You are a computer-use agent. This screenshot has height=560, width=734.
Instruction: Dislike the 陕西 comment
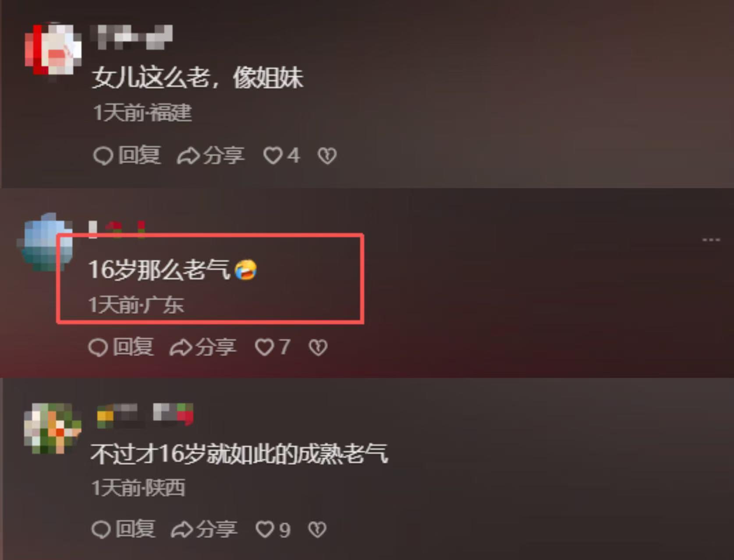point(317,530)
